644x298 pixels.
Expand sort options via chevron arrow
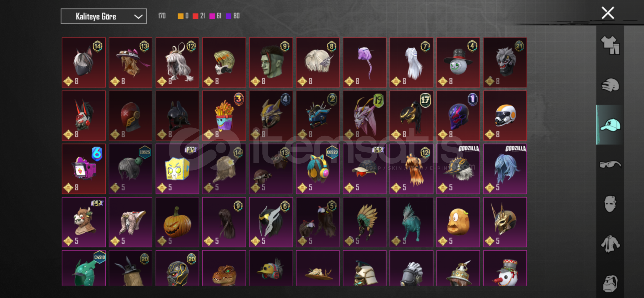[138, 17]
